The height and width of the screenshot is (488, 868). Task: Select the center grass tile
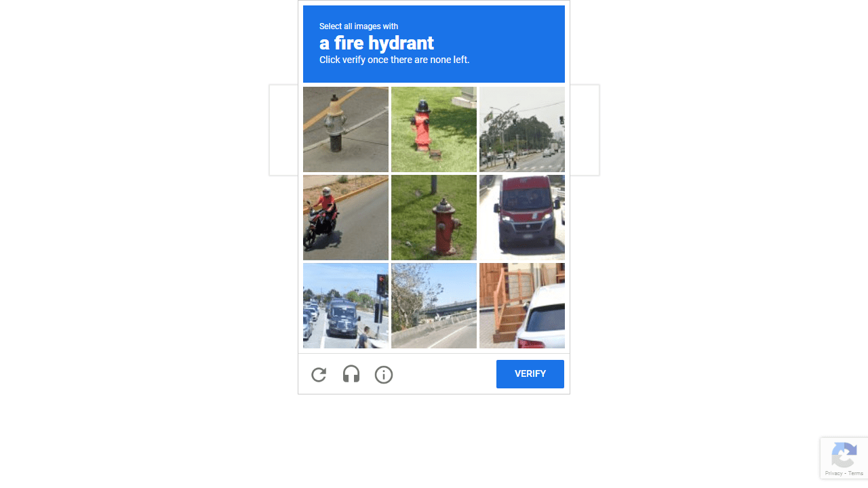pos(434,218)
